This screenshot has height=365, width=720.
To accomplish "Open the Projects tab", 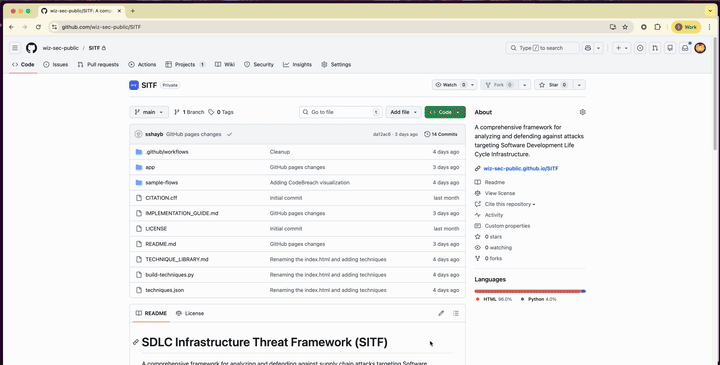I will [186, 65].
